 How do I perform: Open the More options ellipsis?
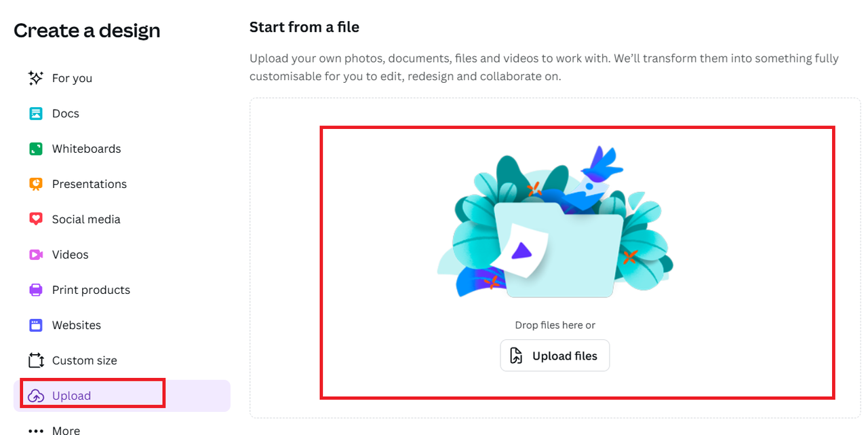point(36,430)
